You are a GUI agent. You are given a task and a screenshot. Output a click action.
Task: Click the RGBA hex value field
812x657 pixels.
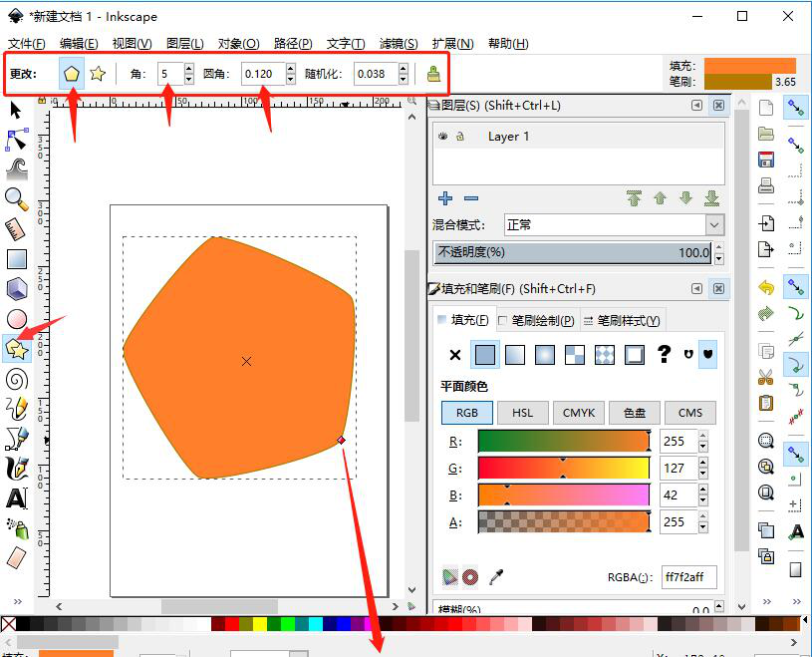click(687, 577)
